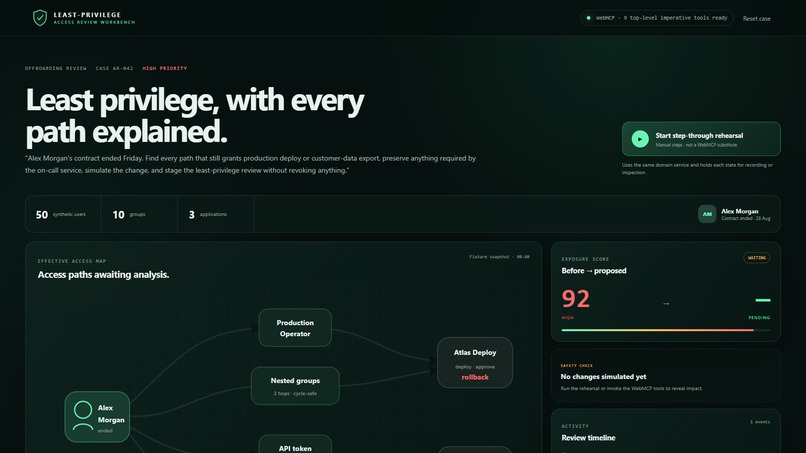The image size is (806, 453).
Task: Click the 10 groups stat
Action: pos(139,214)
